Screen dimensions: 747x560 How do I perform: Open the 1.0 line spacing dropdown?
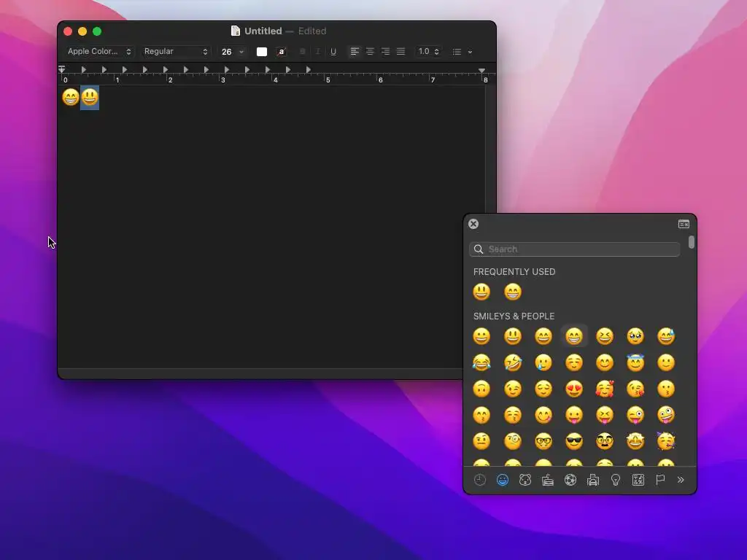(427, 52)
